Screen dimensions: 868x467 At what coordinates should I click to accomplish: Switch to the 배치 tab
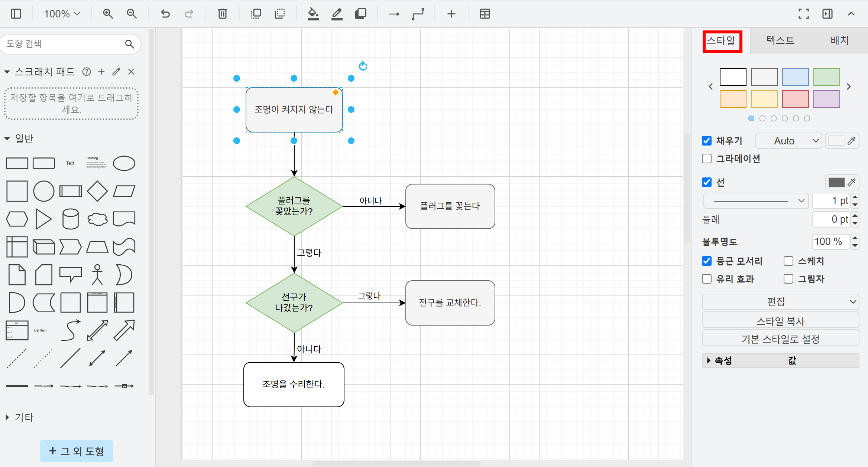tap(839, 40)
